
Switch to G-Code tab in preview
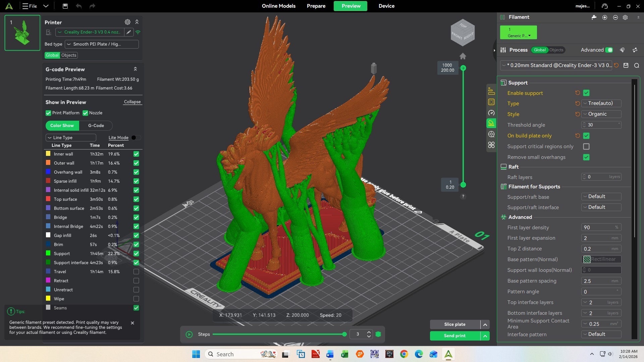[x=96, y=126]
